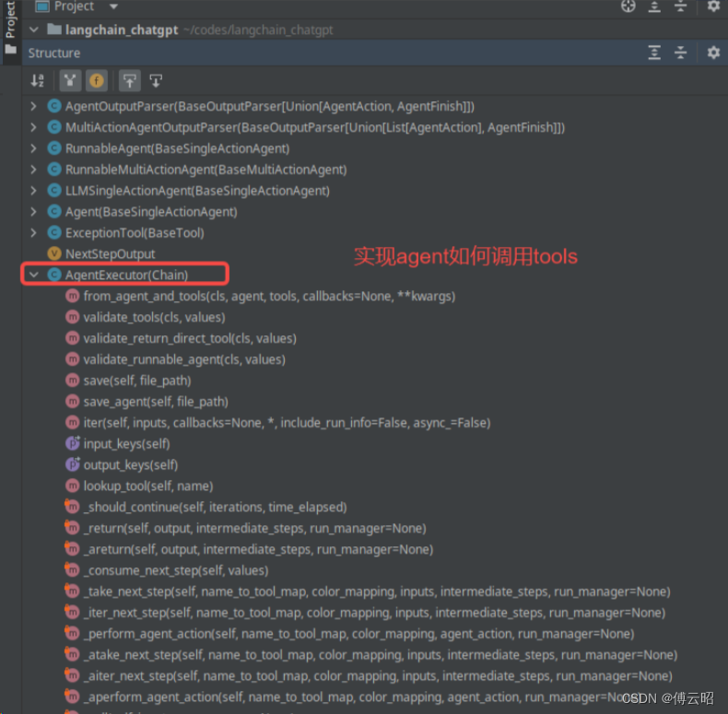
Task: Click NextStepOutput variable icon
Action: click(54, 254)
